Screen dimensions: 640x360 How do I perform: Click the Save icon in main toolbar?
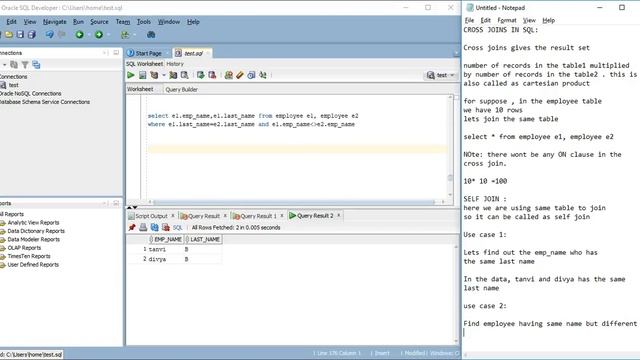coord(20,35)
